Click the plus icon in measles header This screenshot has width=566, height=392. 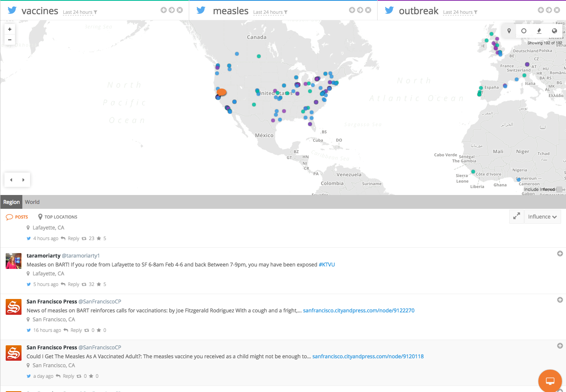(352, 10)
